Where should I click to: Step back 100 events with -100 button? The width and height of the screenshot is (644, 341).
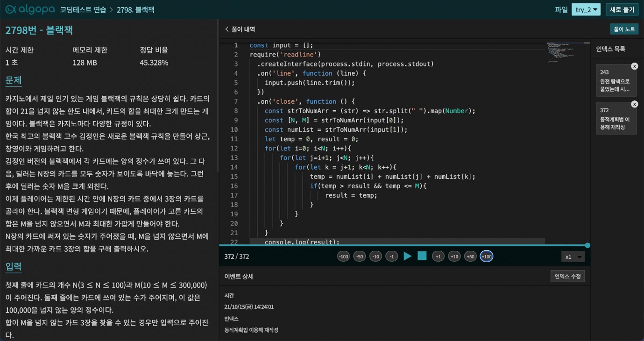pos(343,256)
